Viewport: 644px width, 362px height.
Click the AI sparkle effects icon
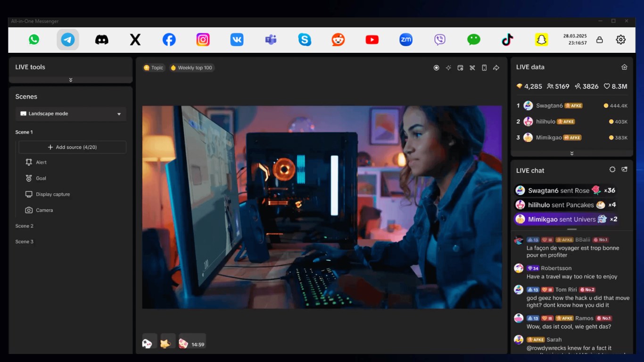click(448, 67)
